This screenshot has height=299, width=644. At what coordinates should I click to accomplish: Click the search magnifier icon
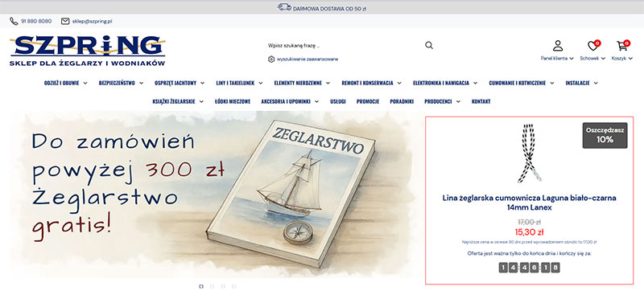coord(429,45)
